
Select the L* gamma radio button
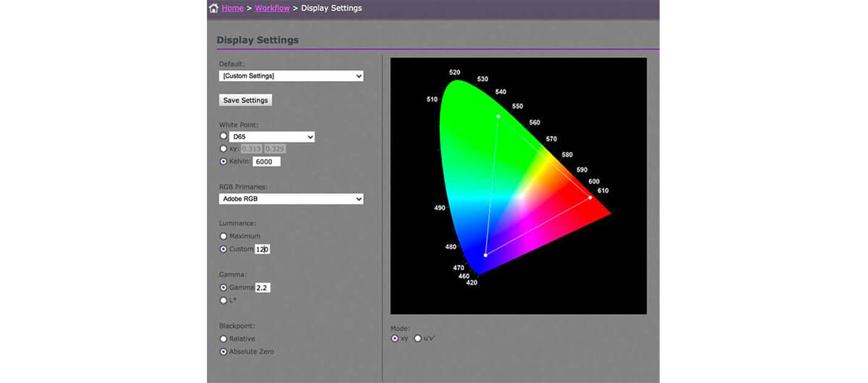click(223, 300)
